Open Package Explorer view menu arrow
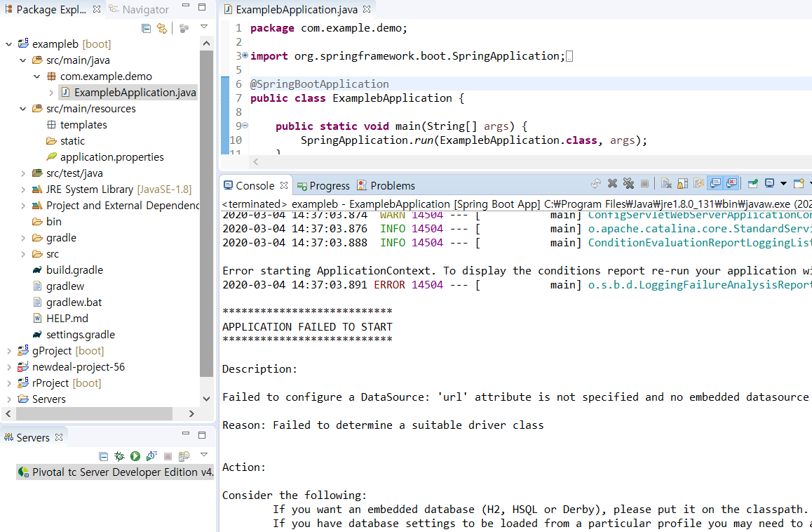 [204, 27]
